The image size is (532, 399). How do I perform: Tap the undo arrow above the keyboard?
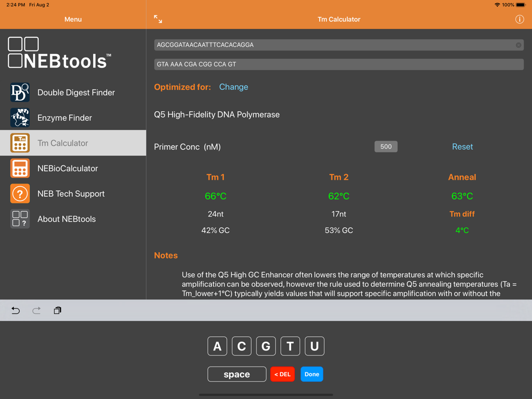15,311
